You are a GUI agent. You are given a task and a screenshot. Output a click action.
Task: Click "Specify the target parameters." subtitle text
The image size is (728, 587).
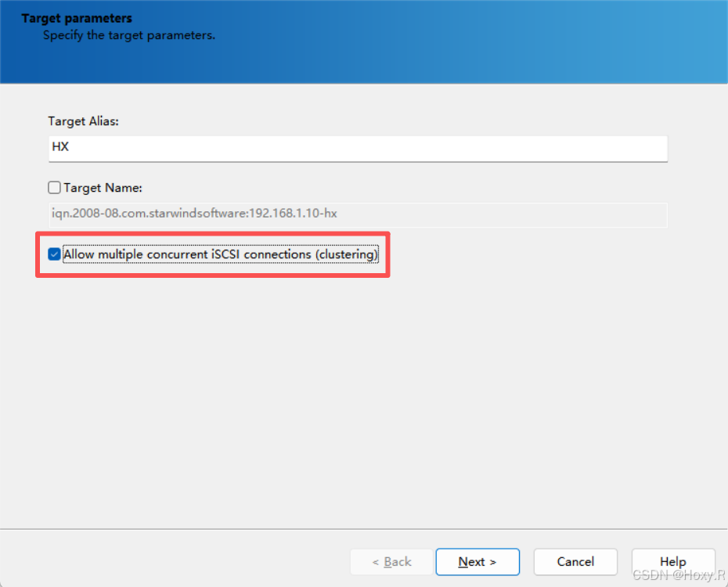click(x=129, y=35)
